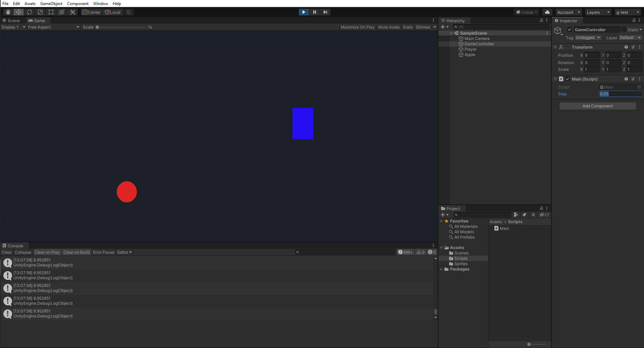The height and width of the screenshot is (348, 644).
Task: Open Tag Untagged dropdown
Action: [588, 38]
